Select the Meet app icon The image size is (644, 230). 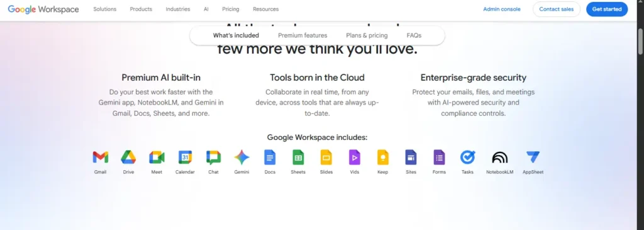click(157, 157)
